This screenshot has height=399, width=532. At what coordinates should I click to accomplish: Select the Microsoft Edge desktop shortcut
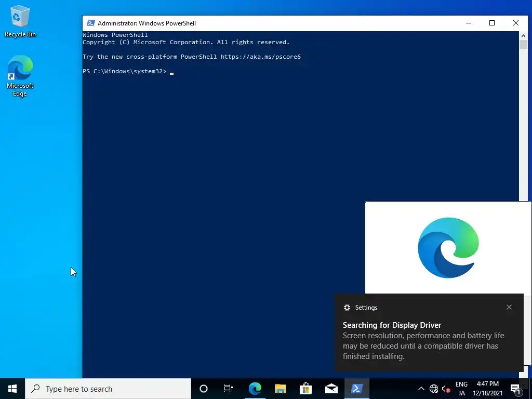[20, 76]
